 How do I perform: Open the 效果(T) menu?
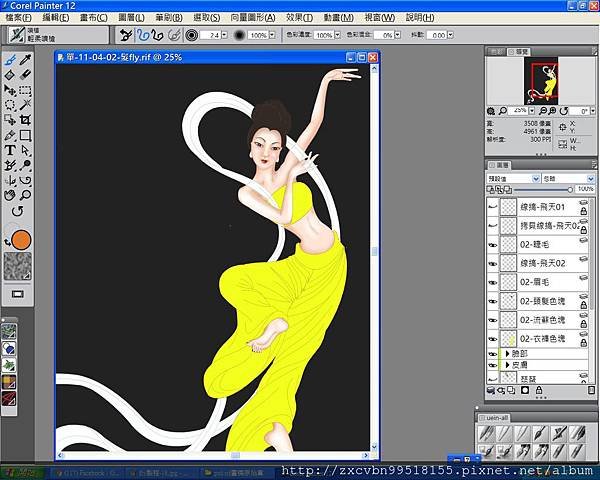click(x=300, y=18)
